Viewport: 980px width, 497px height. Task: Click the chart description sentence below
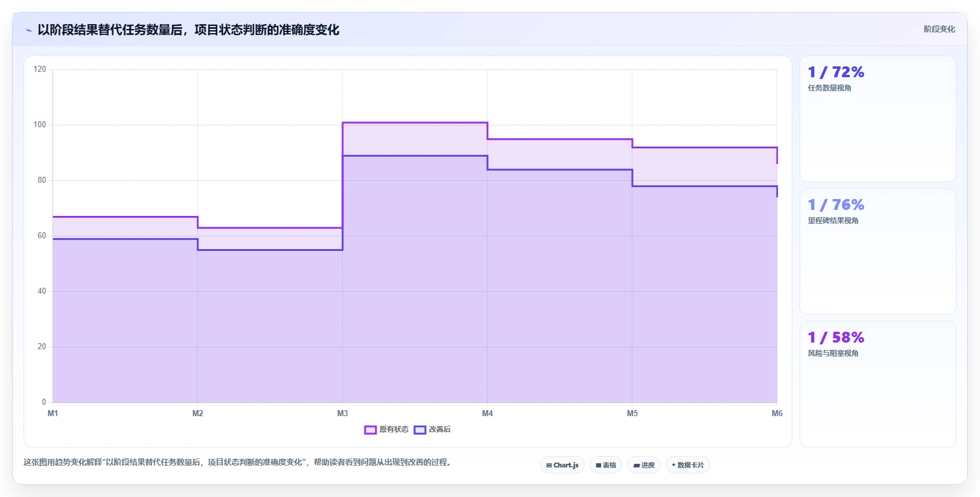coord(237,463)
